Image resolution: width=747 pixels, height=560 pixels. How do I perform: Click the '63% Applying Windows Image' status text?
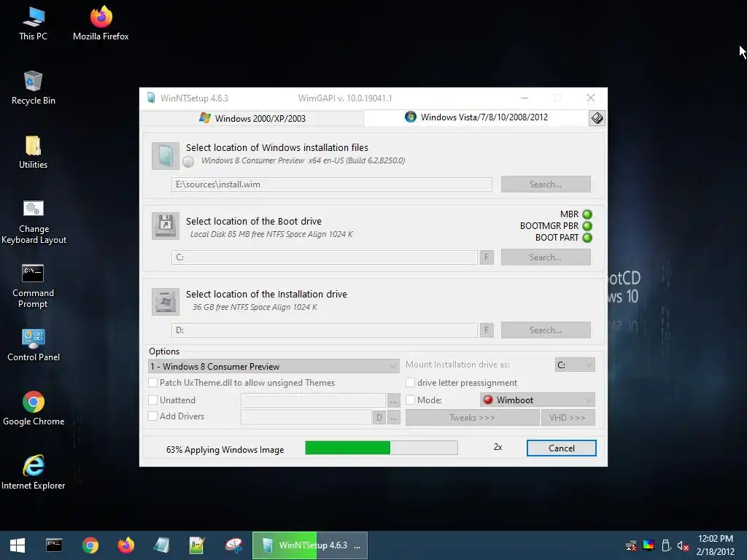tap(225, 449)
